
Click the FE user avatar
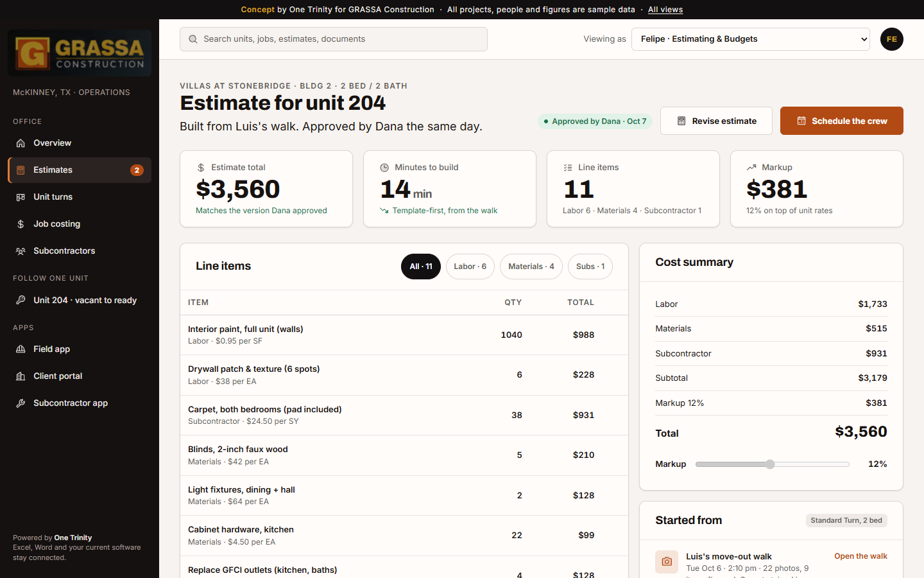tap(892, 39)
